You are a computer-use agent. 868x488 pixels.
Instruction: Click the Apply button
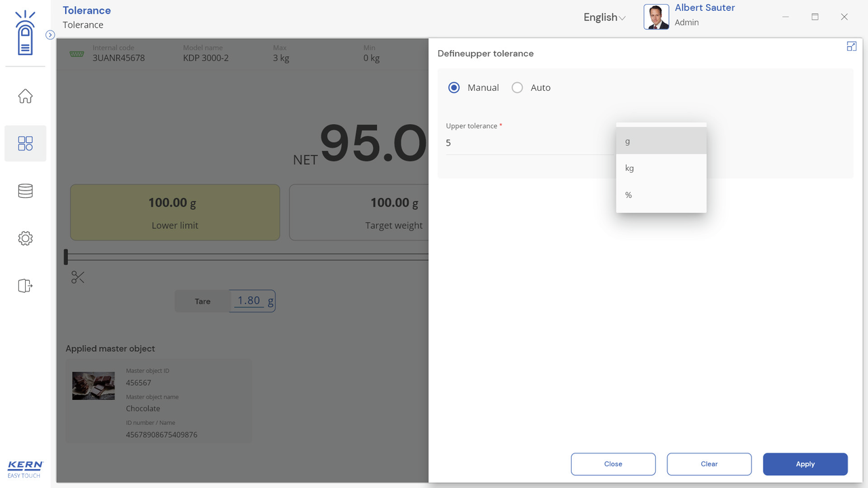(805, 464)
